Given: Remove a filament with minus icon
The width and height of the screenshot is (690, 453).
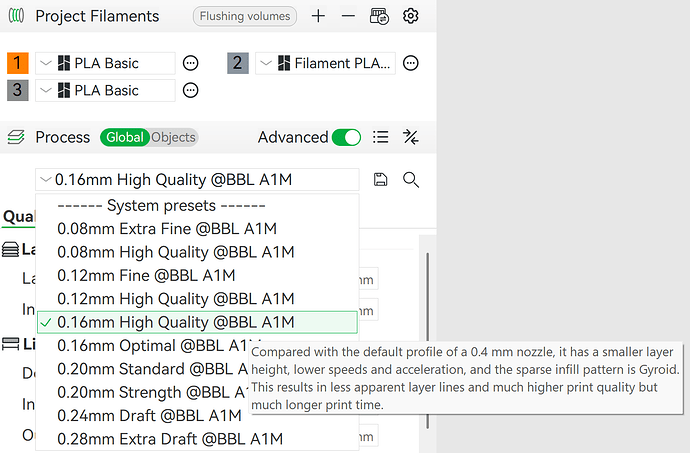Looking at the screenshot, I should pyautogui.click(x=348, y=16).
